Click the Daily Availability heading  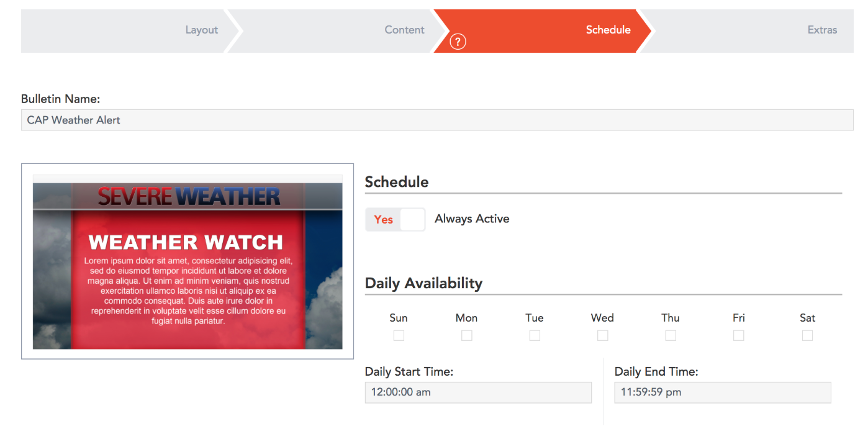tap(423, 283)
